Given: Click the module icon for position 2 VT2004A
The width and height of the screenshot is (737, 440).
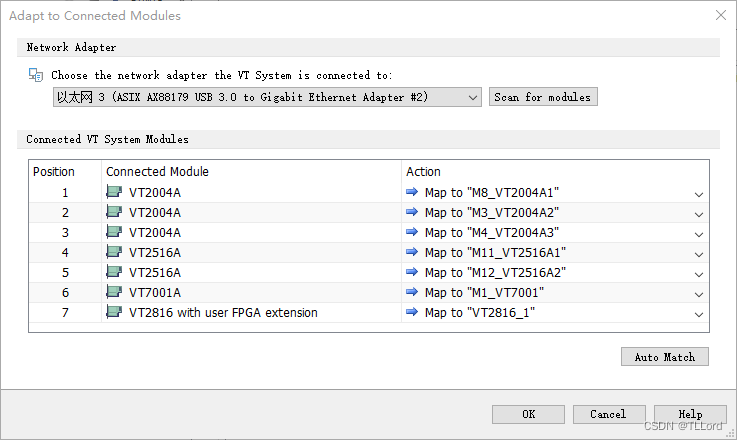Looking at the screenshot, I should click(114, 212).
